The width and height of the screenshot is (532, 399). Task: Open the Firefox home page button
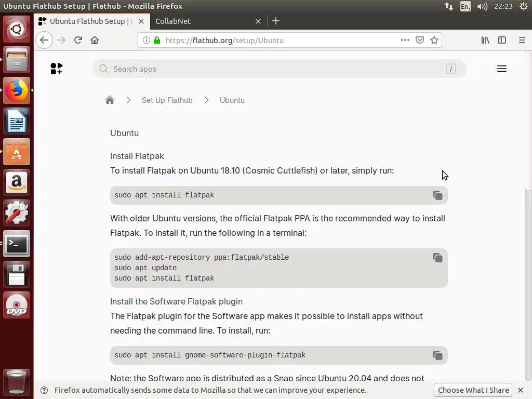coord(95,40)
